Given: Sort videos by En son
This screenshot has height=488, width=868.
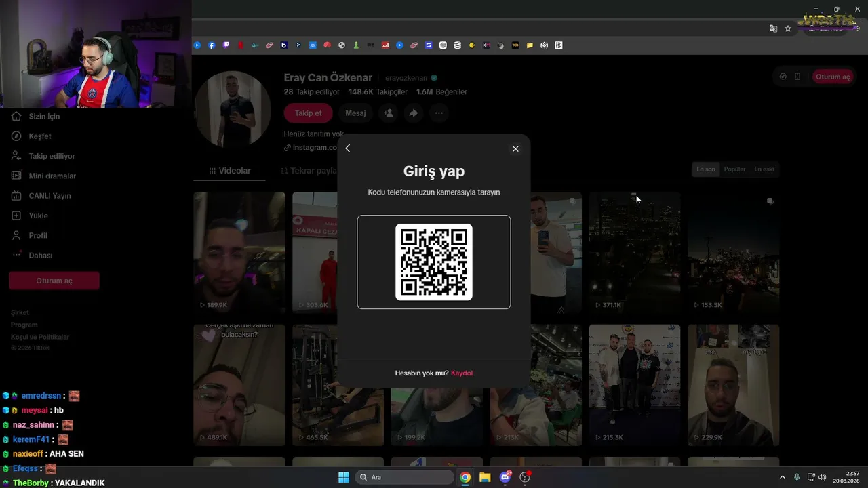Looking at the screenshot, I should point(706,169).
